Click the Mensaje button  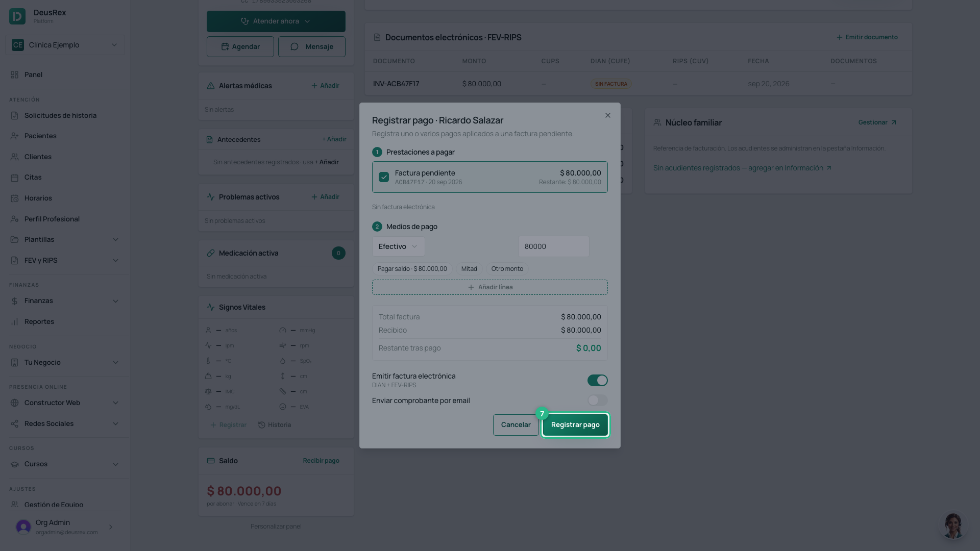pyautogui.click(x=311, y=46)
